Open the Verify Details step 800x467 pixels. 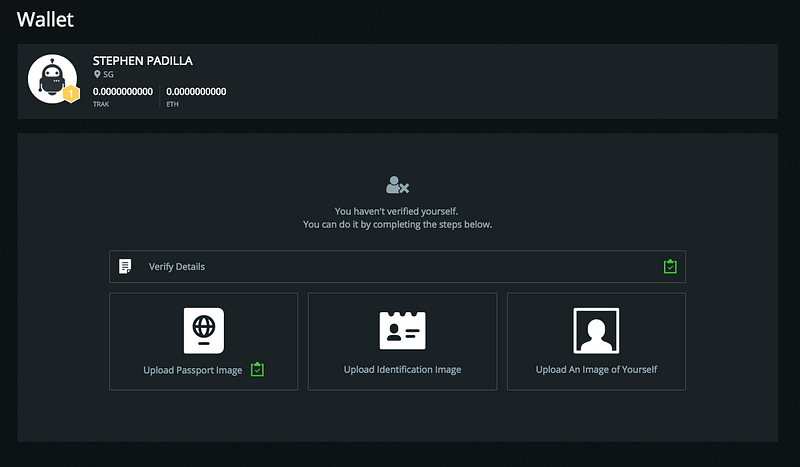[397, 266]
